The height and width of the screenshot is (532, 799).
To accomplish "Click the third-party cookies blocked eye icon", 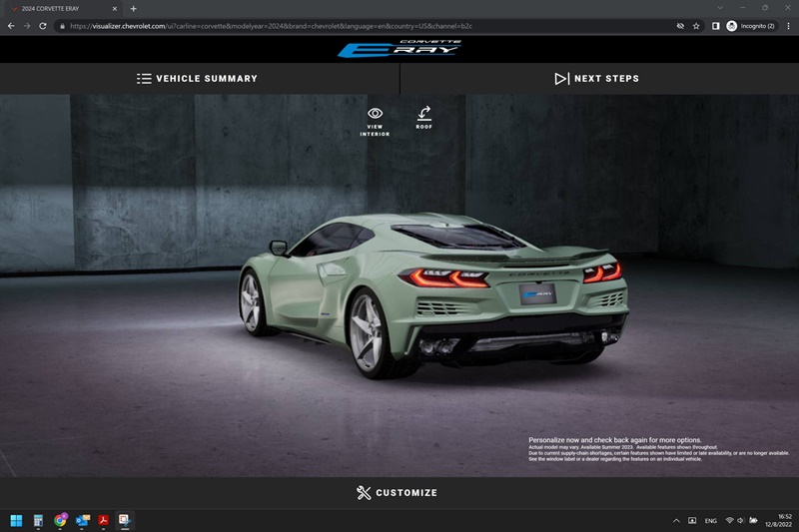I will point(679,25).
